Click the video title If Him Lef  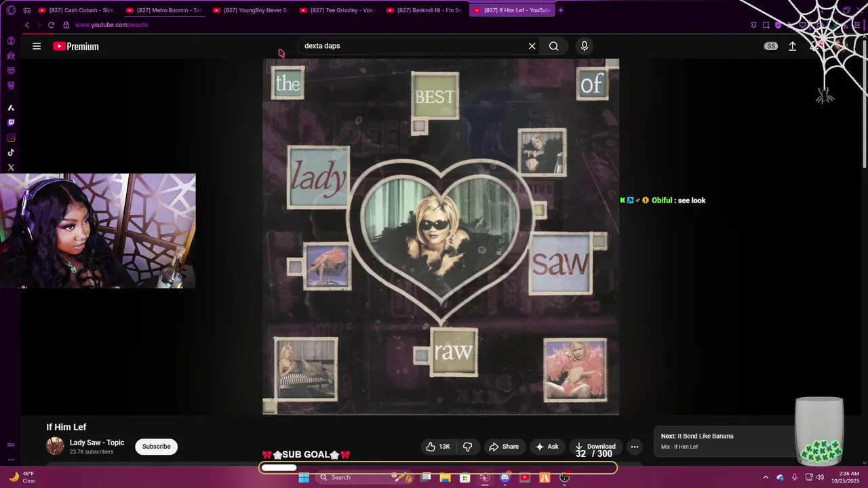click(x=66, y=427)
